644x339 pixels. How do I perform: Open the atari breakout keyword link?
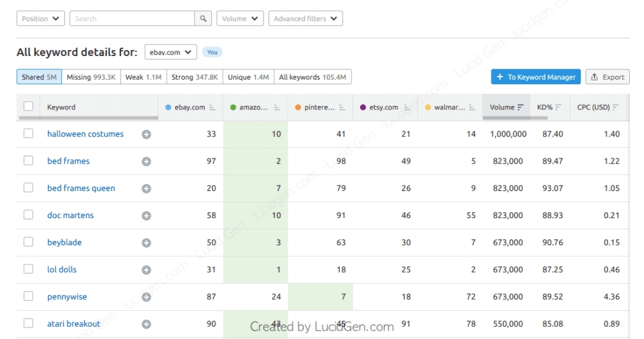coord(73,324)
